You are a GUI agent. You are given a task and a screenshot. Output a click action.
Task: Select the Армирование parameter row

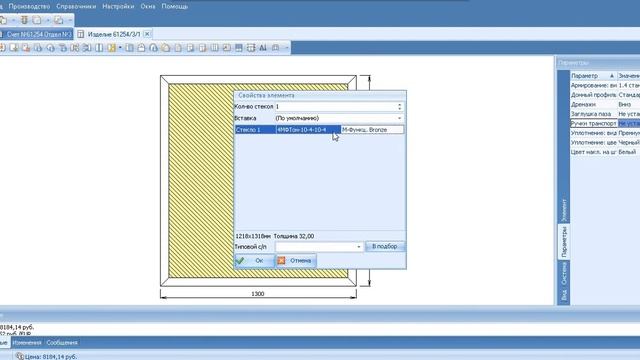click(605, 85)
